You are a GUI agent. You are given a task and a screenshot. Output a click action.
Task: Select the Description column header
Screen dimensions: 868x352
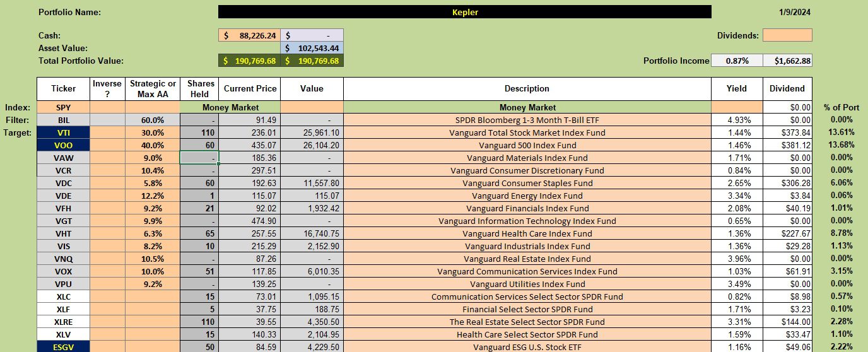click(527, 89)
